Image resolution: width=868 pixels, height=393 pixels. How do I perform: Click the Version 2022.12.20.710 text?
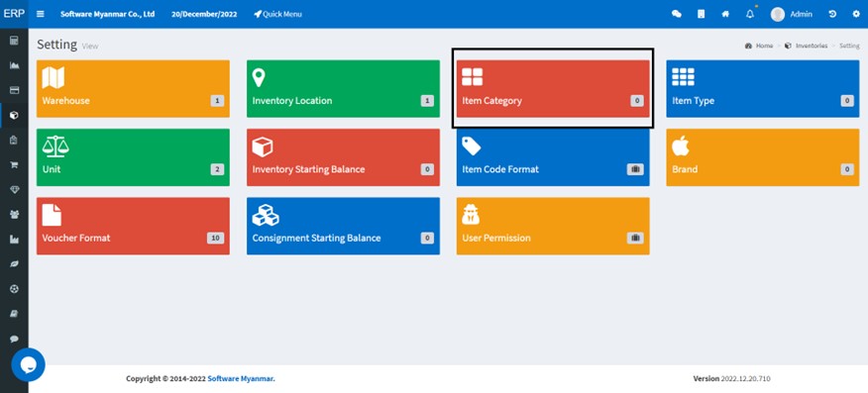click(x=731, y=378)
